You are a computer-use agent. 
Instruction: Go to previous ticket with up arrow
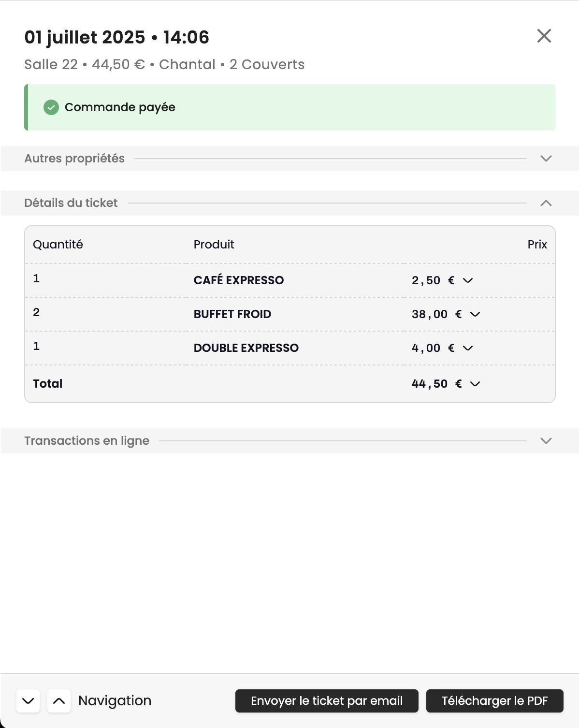(x=59, y=701)
